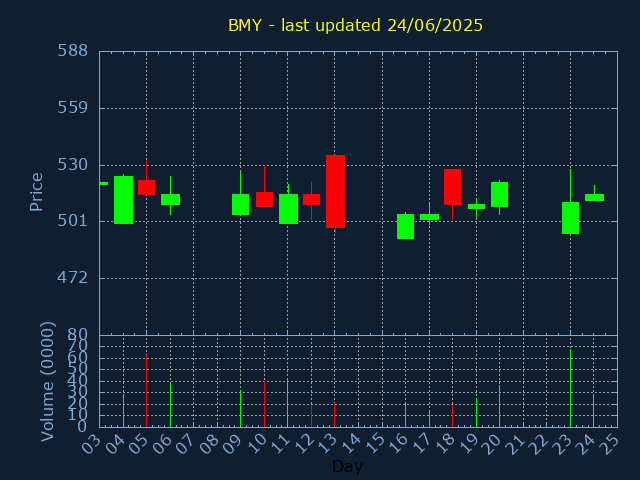Click the green volume bar for day 20
This screenshot has height=480, width=640.
(x=499, y=406)
